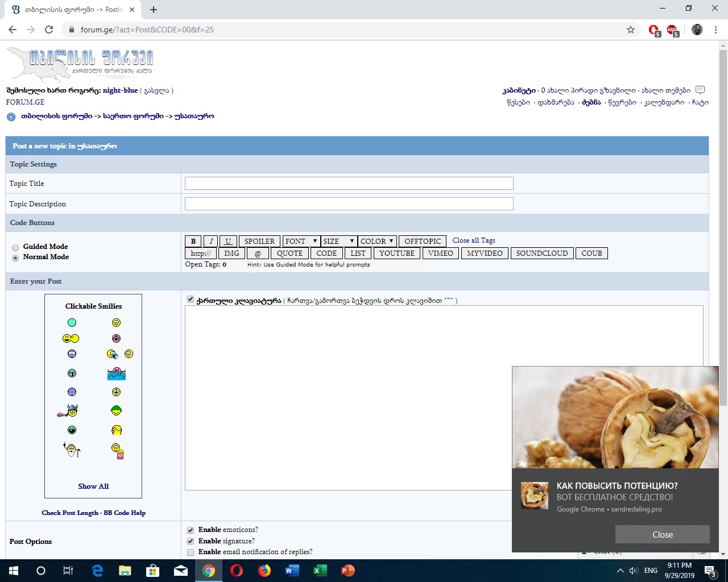Go back to the previous page
This screenshot has height=582, width=728.
pos(13,30)
